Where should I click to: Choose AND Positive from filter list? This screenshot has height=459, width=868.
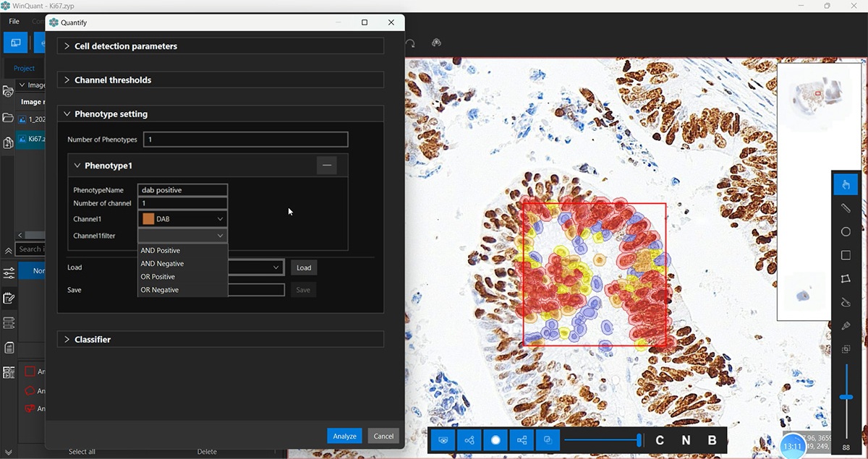(x=161, y=251)
